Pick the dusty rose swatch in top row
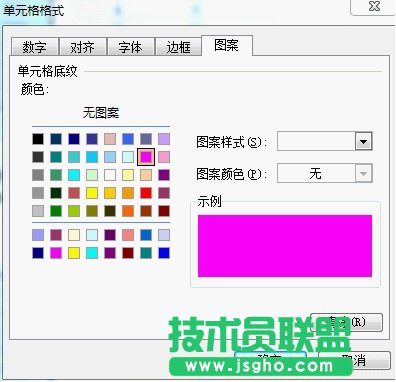The height and width of the screenshot is (382, 396). pyautogui.click(x=110, y=139)
